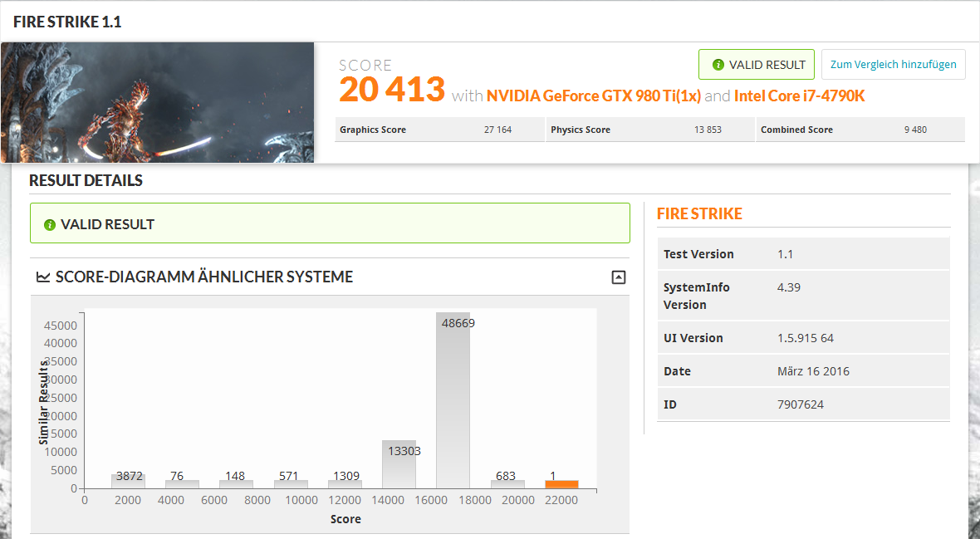Click the Physics Score value 13 853
The height and width of the screenshot is (539, 980).
click(708, 130)
